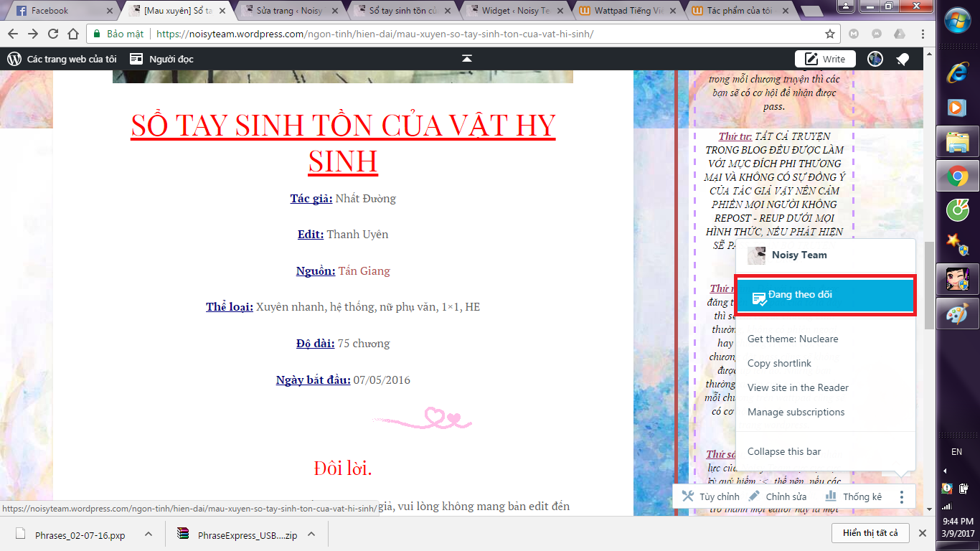Click the Chrome forward arrow

[x=34, y=34]
